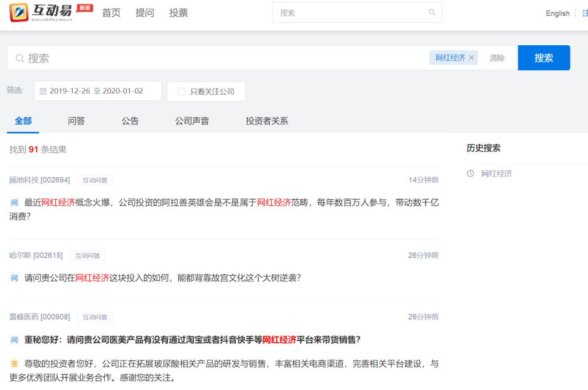This screenshot has width=588, height=390.
Task: Open the 投票 menu in top navigation
Action: pyautogui.click(x=178, y=13)
